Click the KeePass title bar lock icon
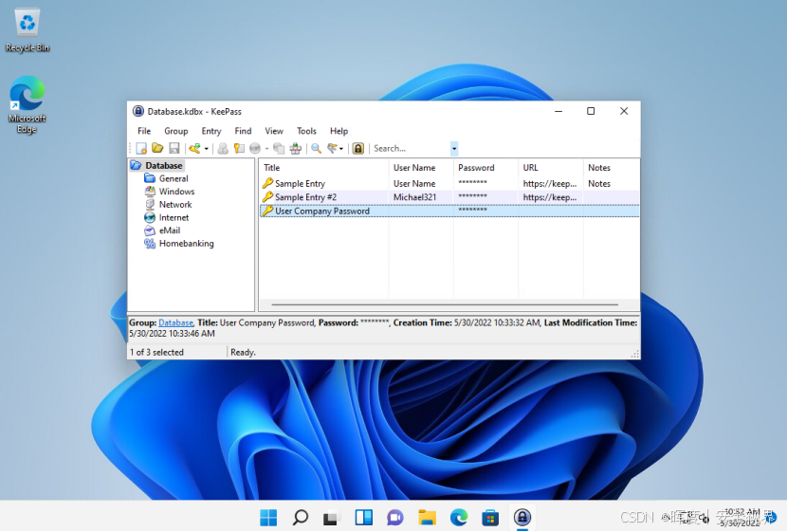 138,111
